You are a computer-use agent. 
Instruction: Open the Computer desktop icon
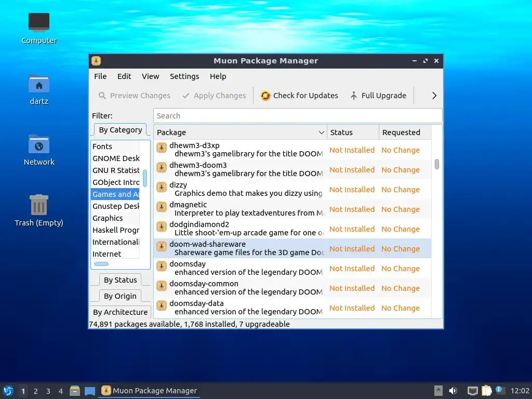coord(39,22)
